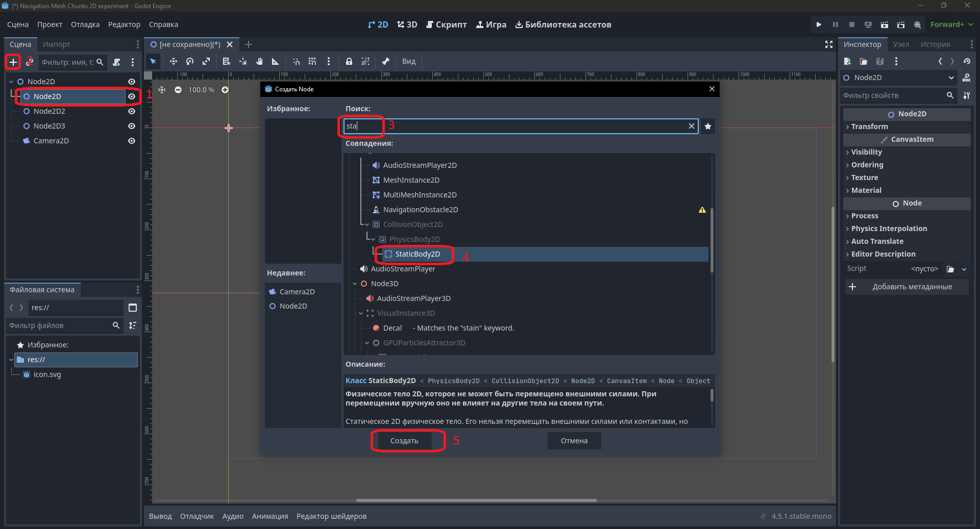
Task: Toggle visibility of Camera2D node
Action: pos(132,141)
